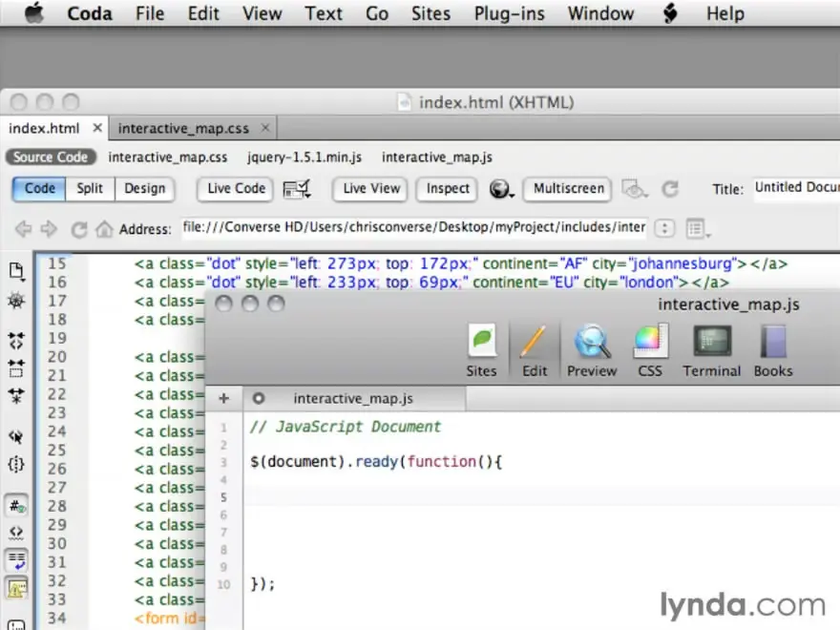Toggle highlight invalid code in sidebar
The width and height of the screenshot is (840, 630).
(16, 533)
